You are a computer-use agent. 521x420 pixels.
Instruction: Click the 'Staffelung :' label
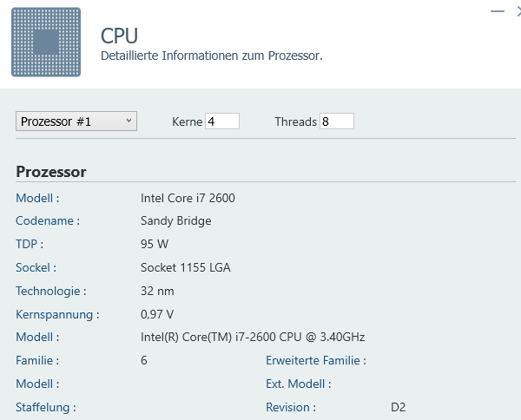(46, 407)
